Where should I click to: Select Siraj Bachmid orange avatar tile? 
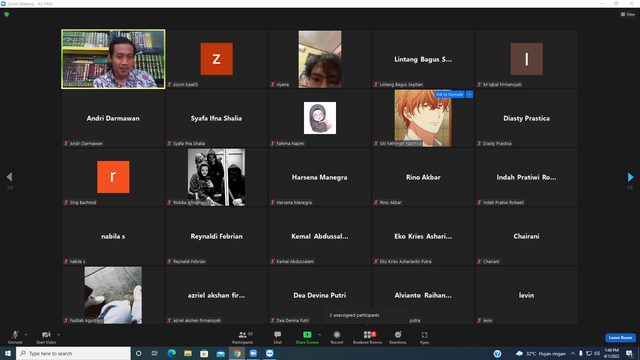[x=113, y=177]
